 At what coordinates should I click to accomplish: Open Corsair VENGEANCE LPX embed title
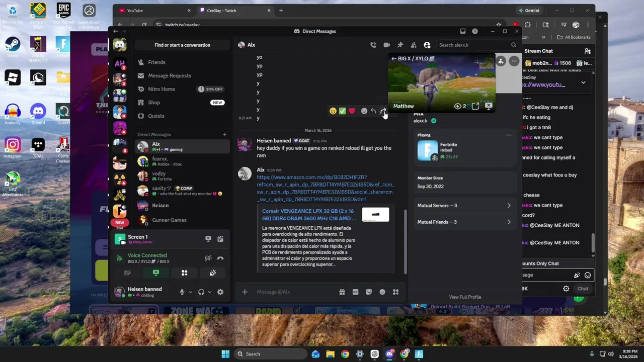309,215
